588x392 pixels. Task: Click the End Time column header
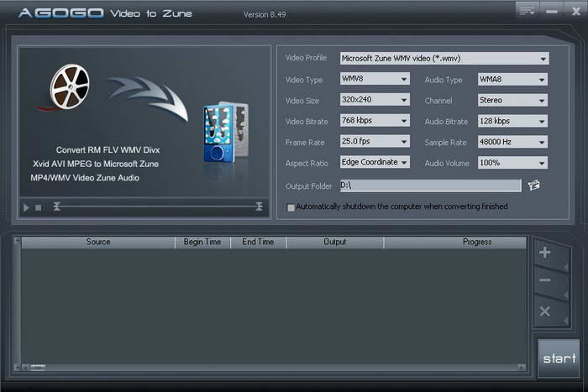point(258,242)
